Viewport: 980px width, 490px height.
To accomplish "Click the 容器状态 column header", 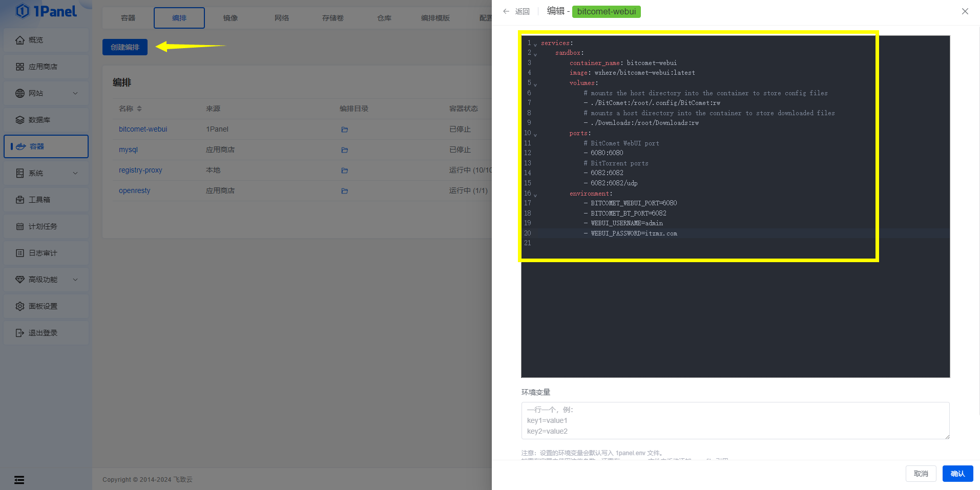I will point(464,109).
